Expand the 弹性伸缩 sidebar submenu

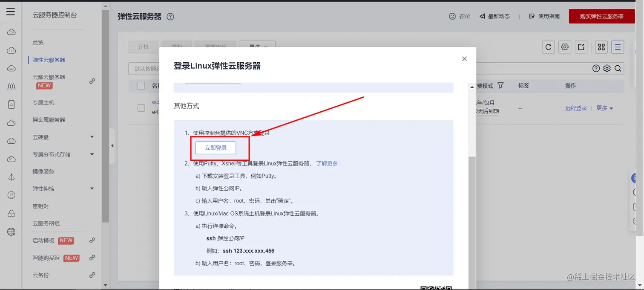pos(92,188)
